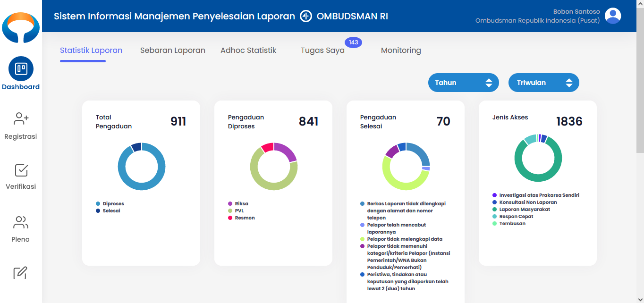The height and width of the screenshot is (303, 644).
Task: Switch to the Adhoc Statistik tab
Action: click(248, 50)
